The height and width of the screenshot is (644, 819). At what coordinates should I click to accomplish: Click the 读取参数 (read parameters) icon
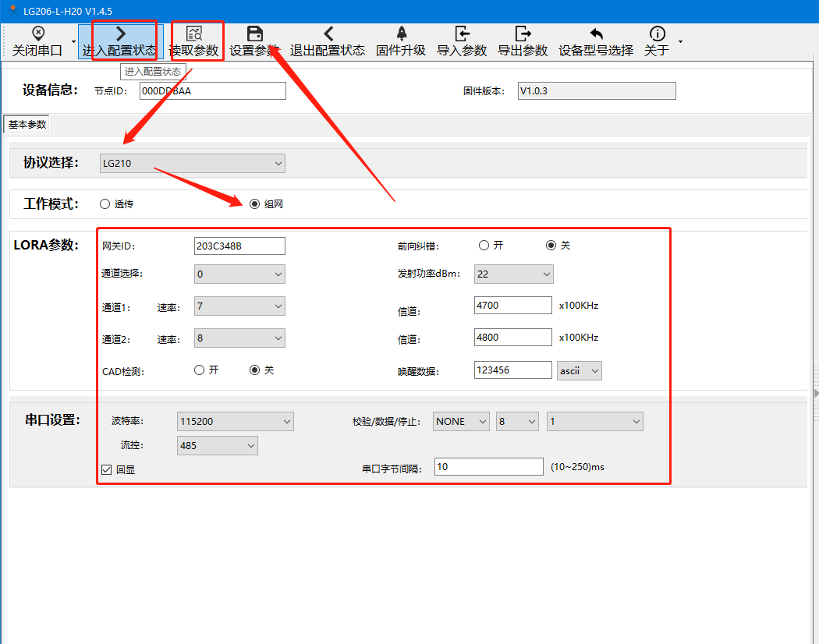click(x=195, y=34)
